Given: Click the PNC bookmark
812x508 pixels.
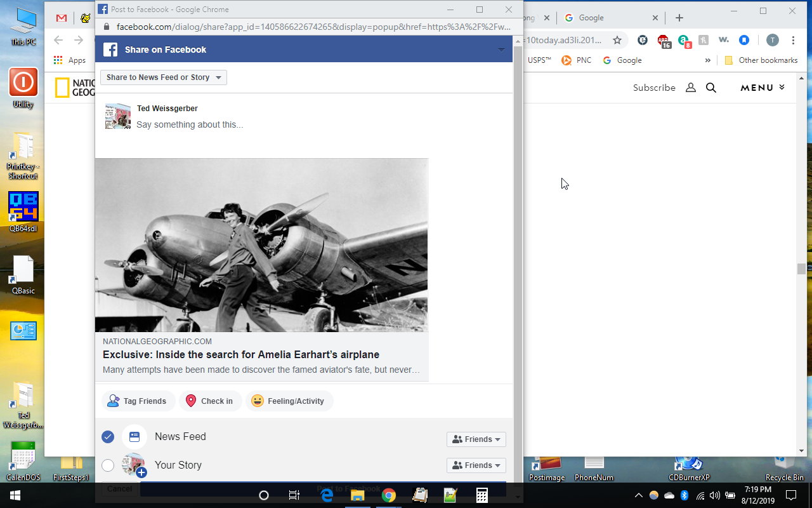Looking at the screenshot, I should coord(576,60).
